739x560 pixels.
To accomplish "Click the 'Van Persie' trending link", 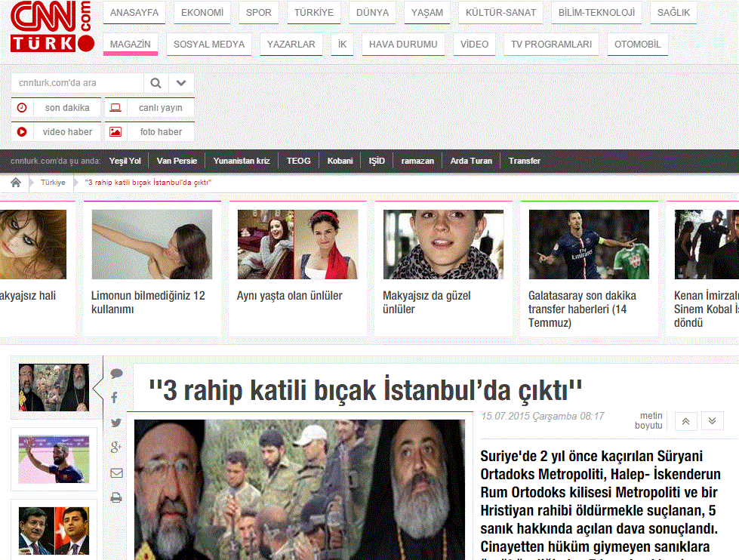I will point(177,161).
